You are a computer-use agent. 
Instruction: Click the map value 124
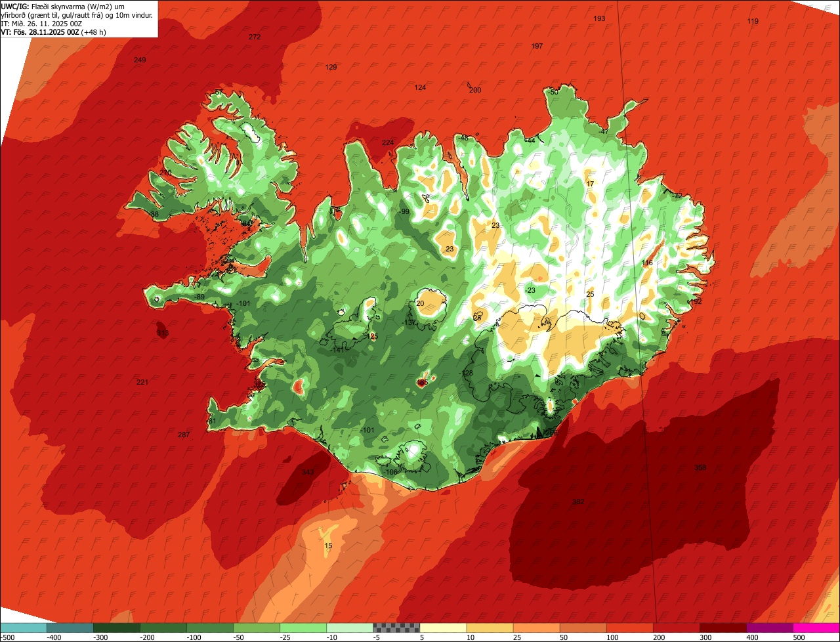click(420, 87)
